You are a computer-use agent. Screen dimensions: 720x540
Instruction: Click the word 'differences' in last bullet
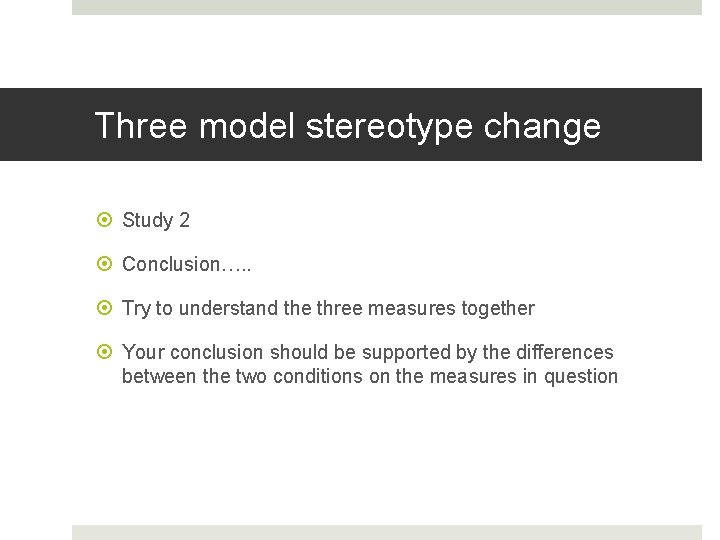(x=564, y=352)
